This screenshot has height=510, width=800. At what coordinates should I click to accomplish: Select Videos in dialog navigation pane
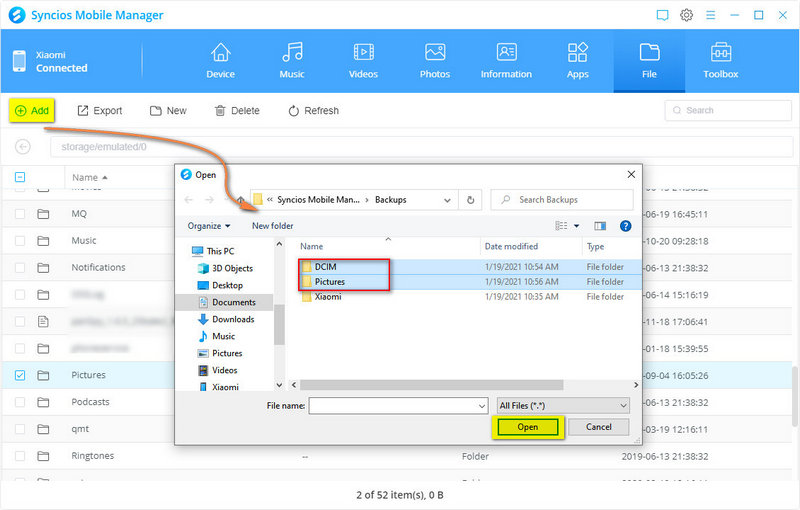[x=218, y=370]
